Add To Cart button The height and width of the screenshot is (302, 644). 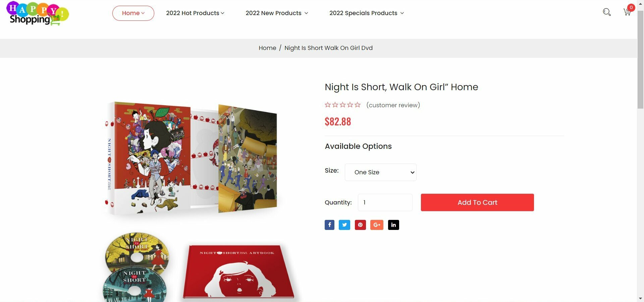point(477,202)
